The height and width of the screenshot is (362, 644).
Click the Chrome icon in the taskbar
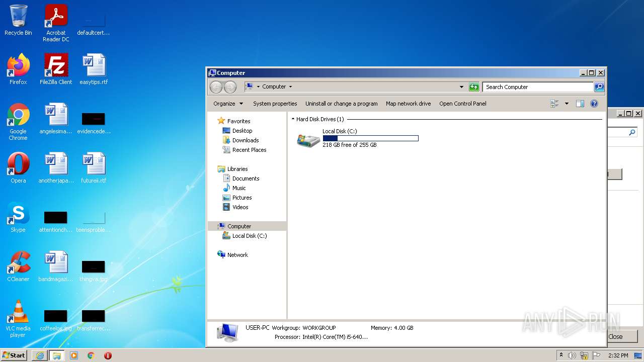pyautogui.click(x=91, y=355)
